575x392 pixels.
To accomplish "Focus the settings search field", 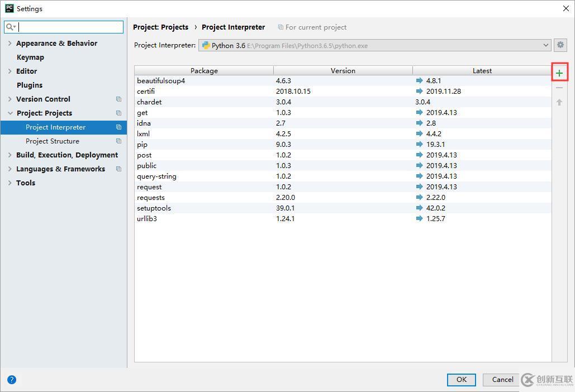I will 70,27.
